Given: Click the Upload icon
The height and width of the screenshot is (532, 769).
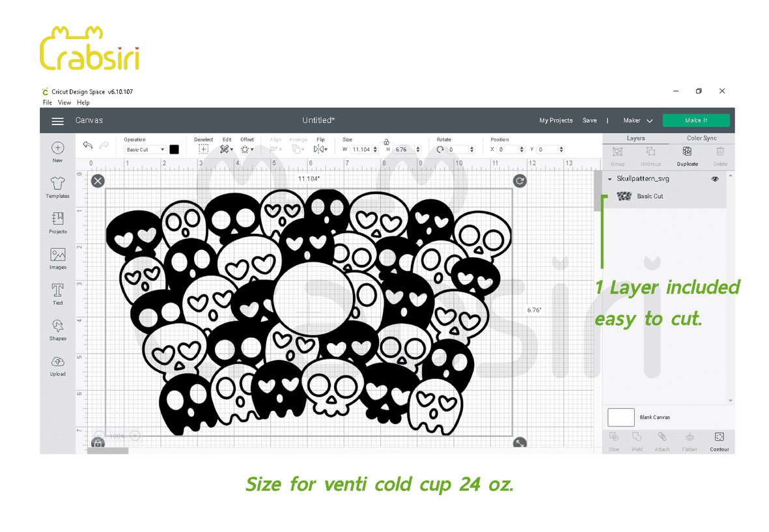Looking at the screenshot, I should 57,365.
